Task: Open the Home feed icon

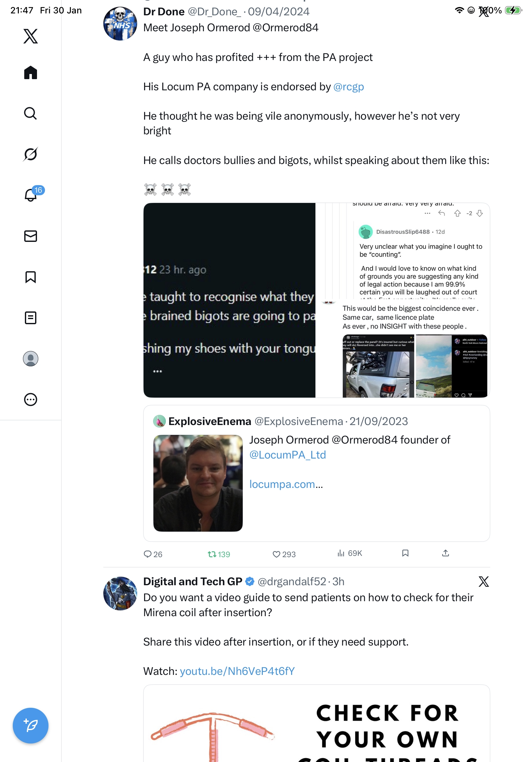Action: pyautogui.click(x=31, y=73)
